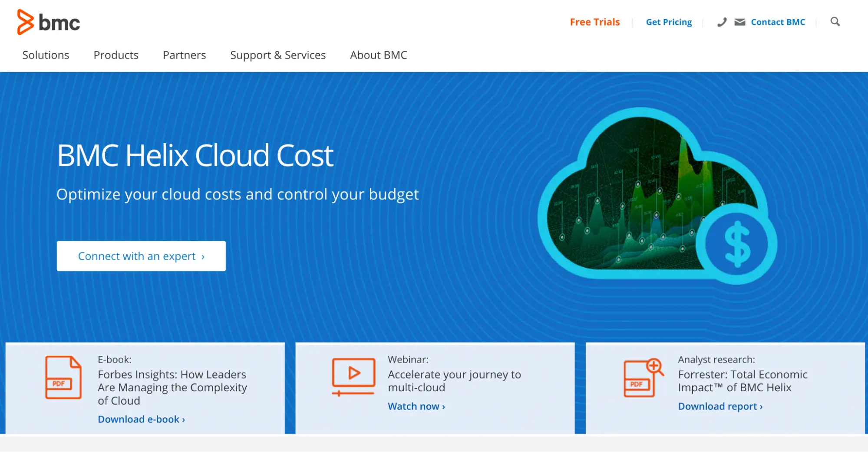This screenshot has height=452, width=868.
Task: Click the Watch now link
Action: point(416,406)
